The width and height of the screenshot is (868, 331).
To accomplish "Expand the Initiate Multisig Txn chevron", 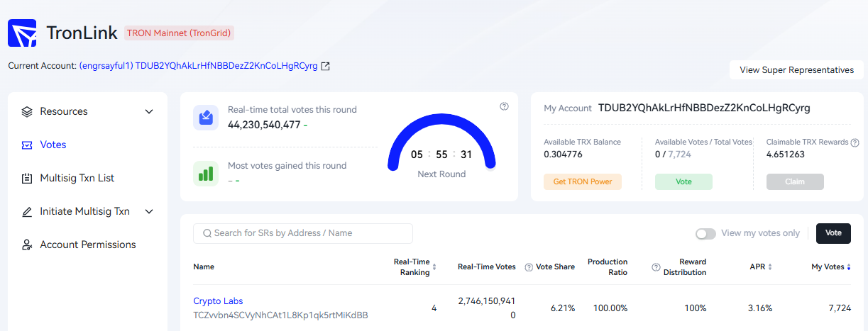I will tap(149, 211).
